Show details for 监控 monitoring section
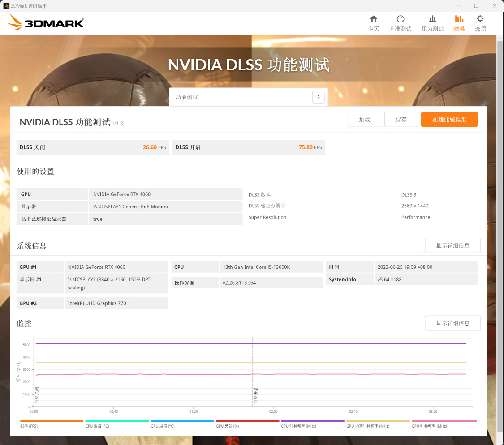The width and height of the screenshot is (504, 445). click(452, 323)
